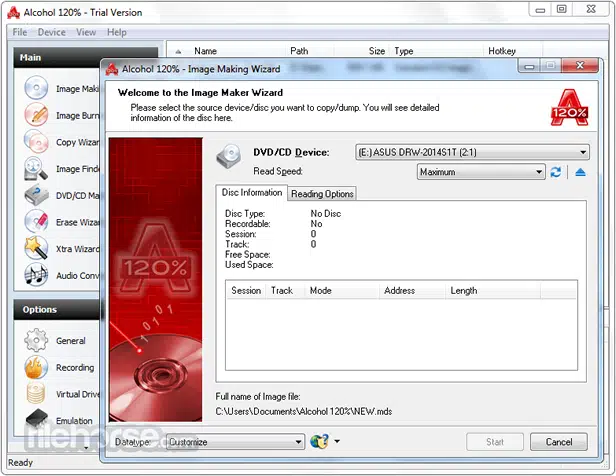Switch to the Reading Options tab
This screenshot has width=616, height=476.
(322, 194)
